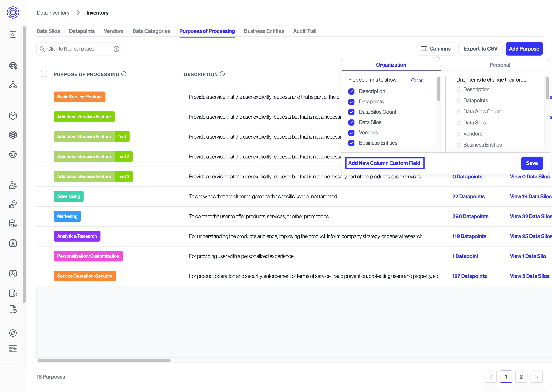552x392 pixels.
Task: Switch to the Personal columns tab
Action: 500,65
